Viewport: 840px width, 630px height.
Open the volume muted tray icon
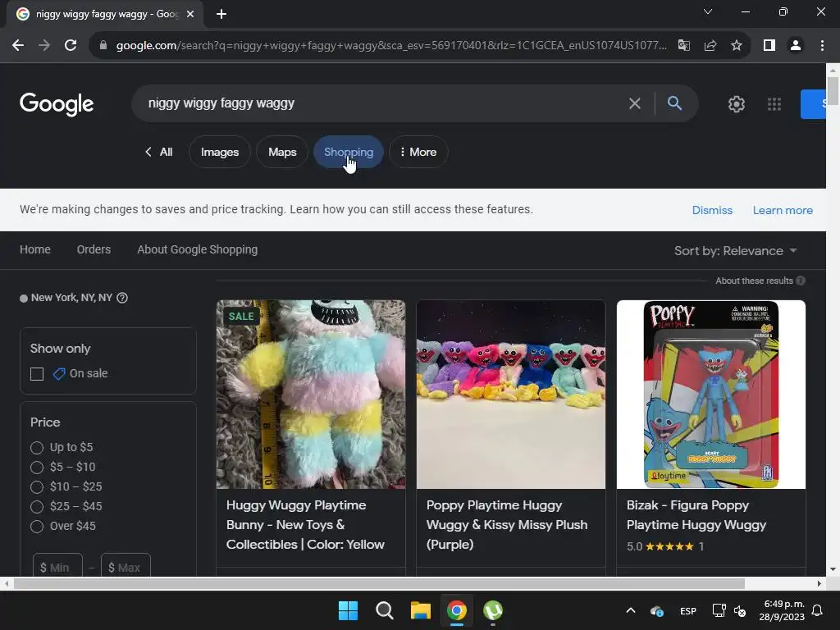(740, 610)
